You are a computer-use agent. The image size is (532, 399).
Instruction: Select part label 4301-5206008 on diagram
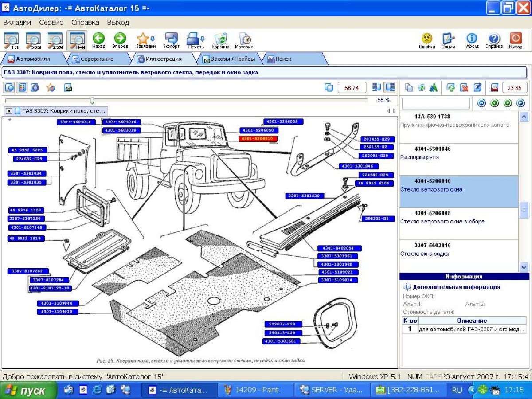point(284,121)
